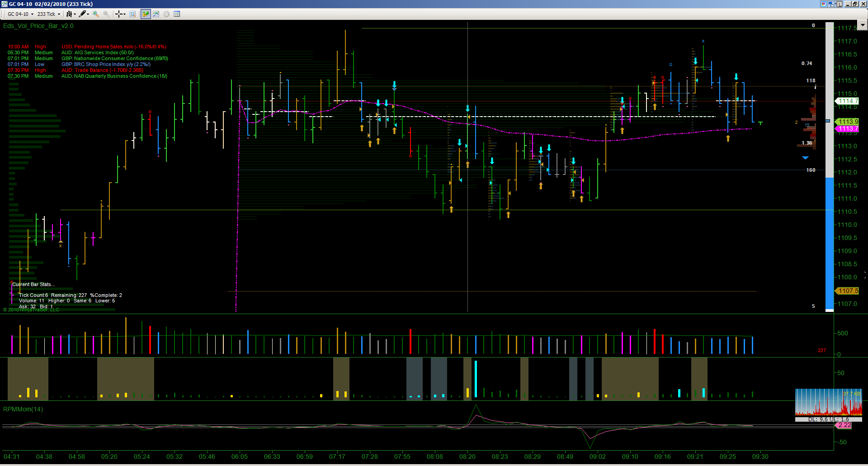The image size is (868, 466).
Task: Click the Current Bar Stats label
Action: 33,284
